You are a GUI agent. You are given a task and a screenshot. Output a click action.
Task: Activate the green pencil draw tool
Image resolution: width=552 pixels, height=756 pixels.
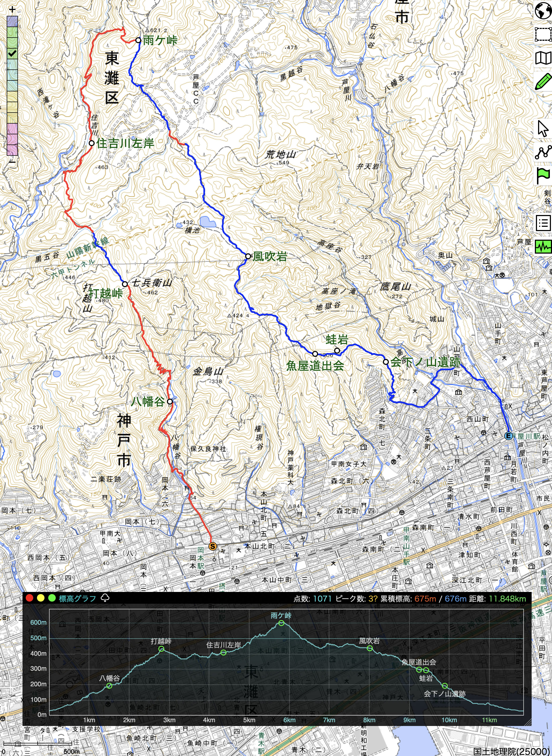pyautogui.click(x=543, y=82)
